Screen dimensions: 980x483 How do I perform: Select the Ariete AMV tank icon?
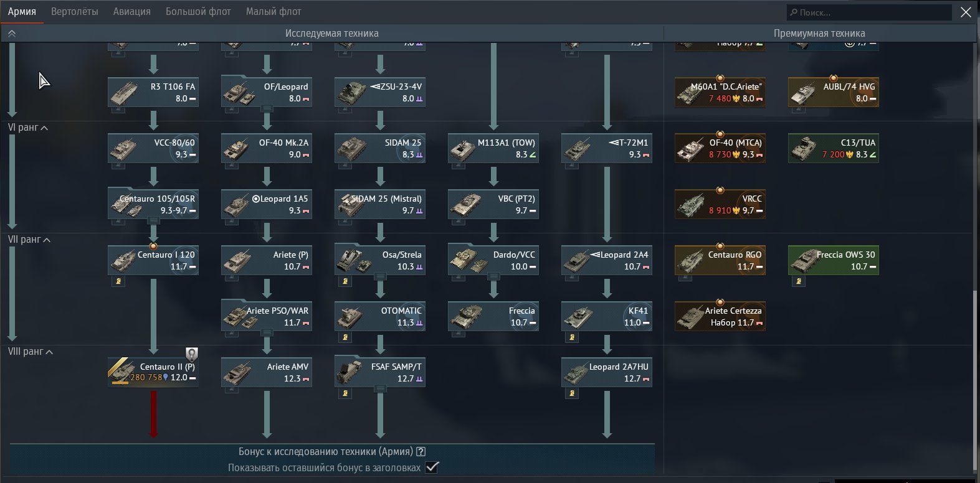(237, 373)
